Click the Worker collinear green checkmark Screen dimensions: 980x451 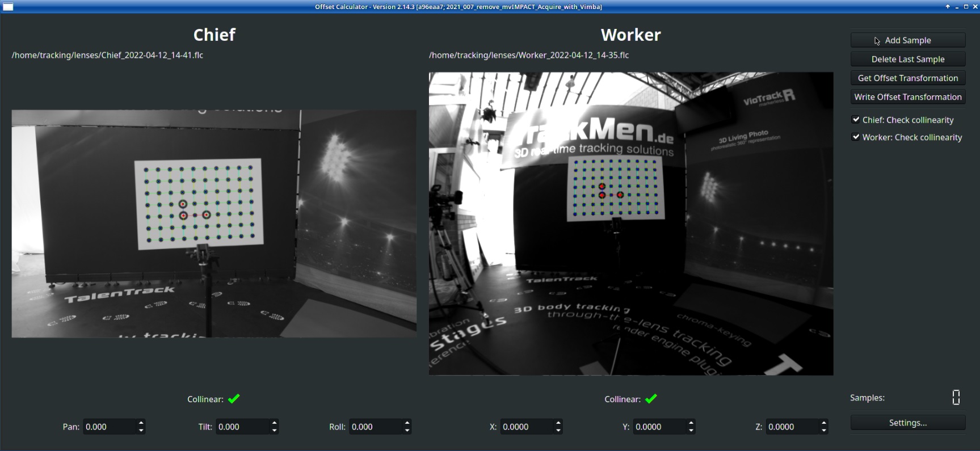(x=651, y=399)
